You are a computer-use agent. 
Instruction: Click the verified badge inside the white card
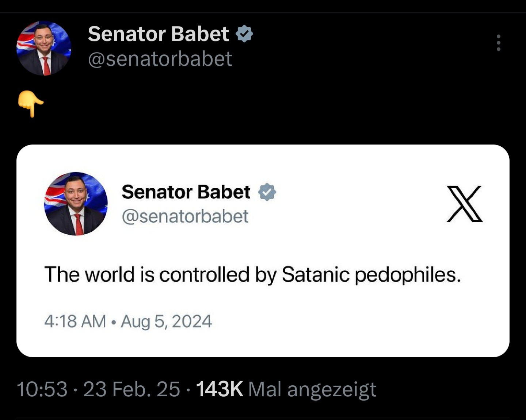[267, 192]
